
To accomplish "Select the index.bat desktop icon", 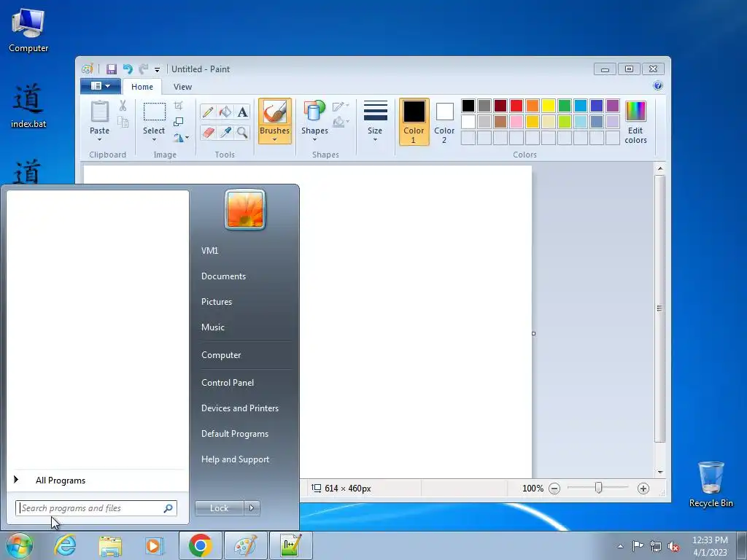I will click(x=28, y=106).
